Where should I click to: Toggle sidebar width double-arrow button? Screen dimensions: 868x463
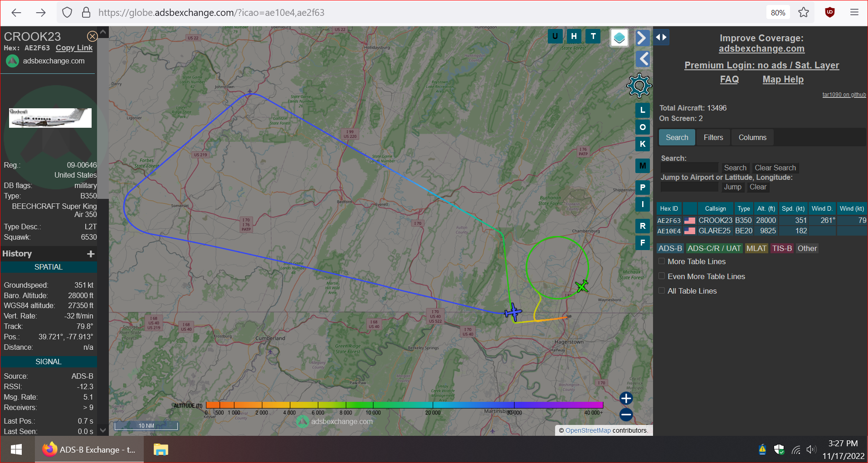[x=661, y=37]
